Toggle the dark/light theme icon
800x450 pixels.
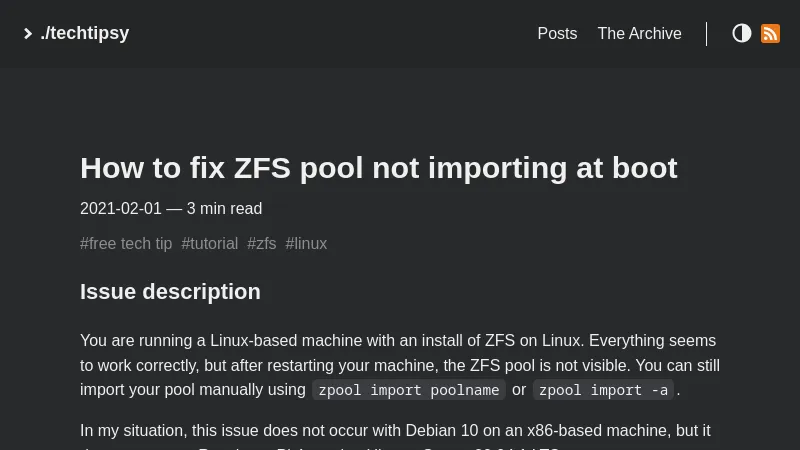click(742, 33)
